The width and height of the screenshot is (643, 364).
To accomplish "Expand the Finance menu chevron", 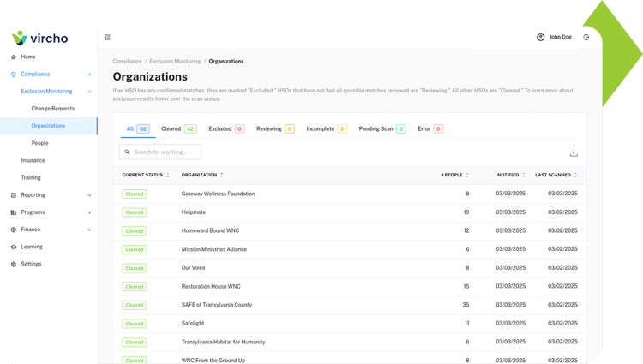I will point(89,230).
